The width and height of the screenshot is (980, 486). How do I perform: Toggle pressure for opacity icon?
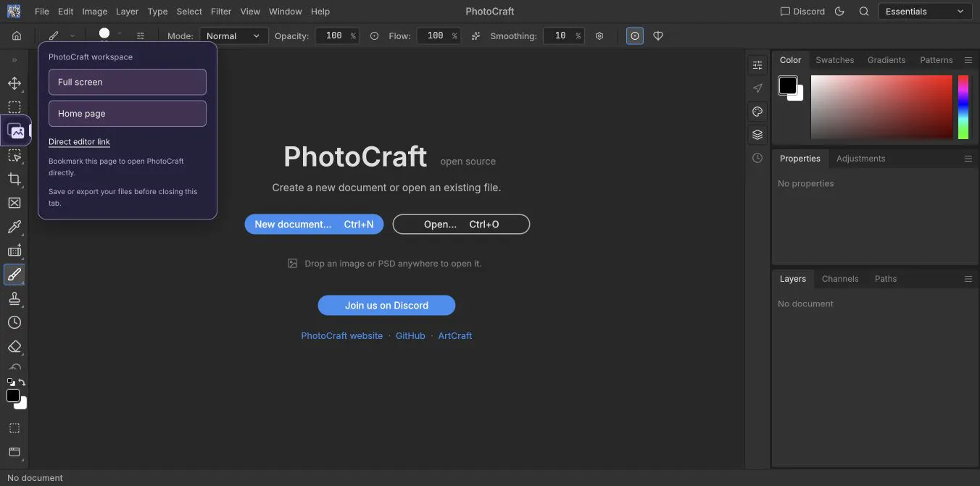[x=374, y=35]
